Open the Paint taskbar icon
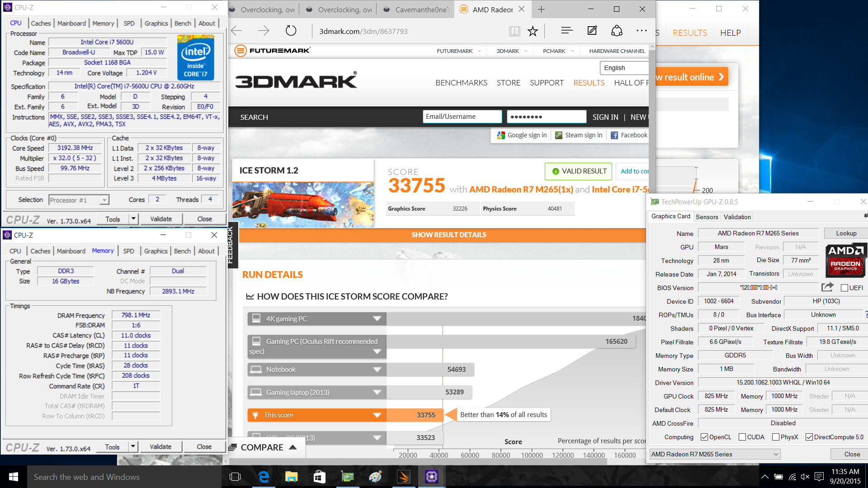This screenshot has width=868, height=488. click(375, 477)
